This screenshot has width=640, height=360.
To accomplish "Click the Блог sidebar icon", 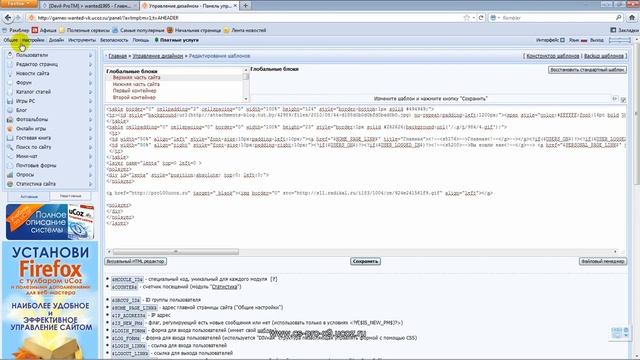I will coord(10,110).
